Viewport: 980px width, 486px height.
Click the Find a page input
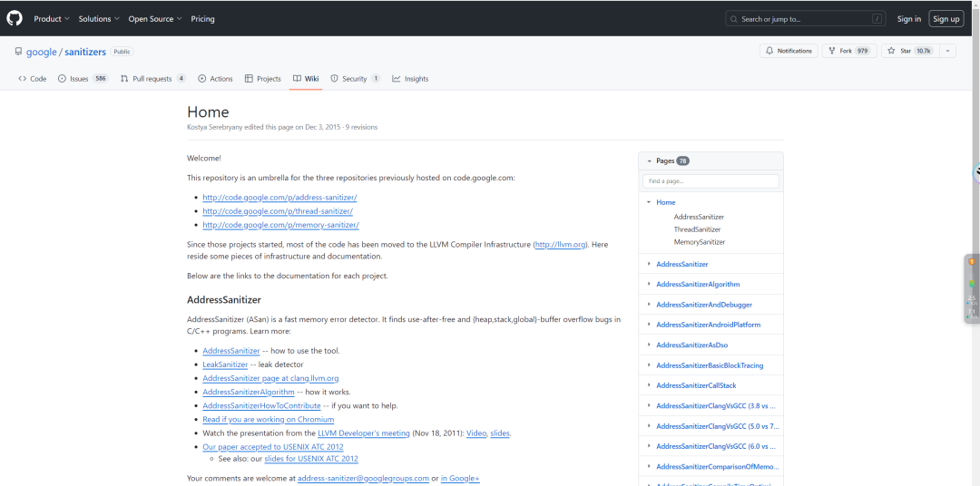(710, 181)
